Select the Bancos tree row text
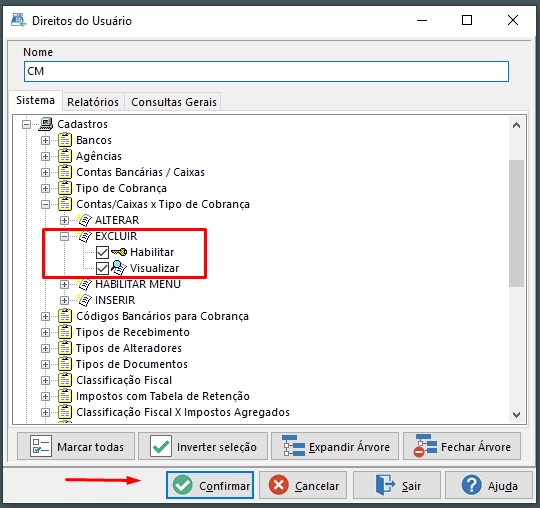Viewport: 540px width, 508px height. coord(94,140)
